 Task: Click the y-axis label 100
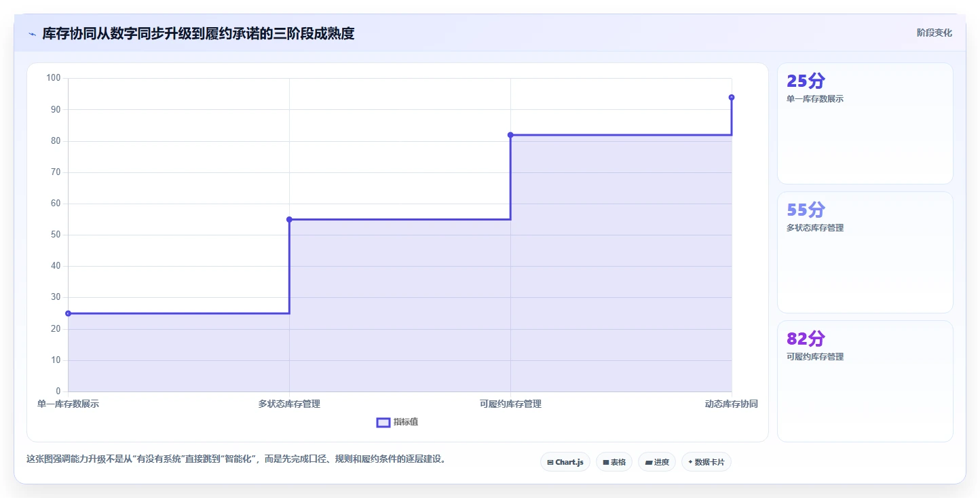coord(54,78)
